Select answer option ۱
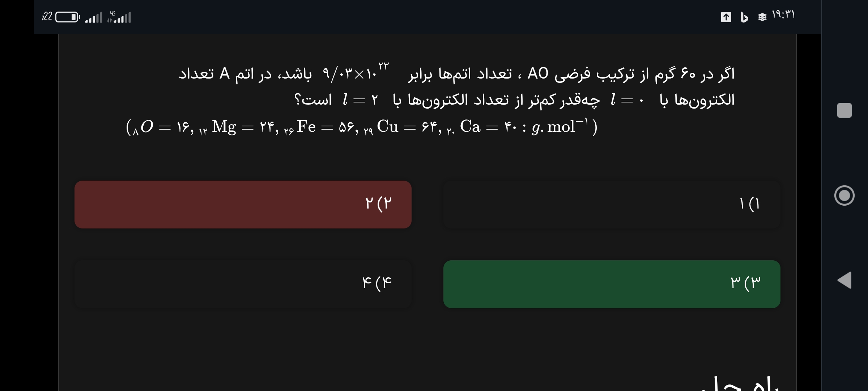 click(x=612, y=204)
